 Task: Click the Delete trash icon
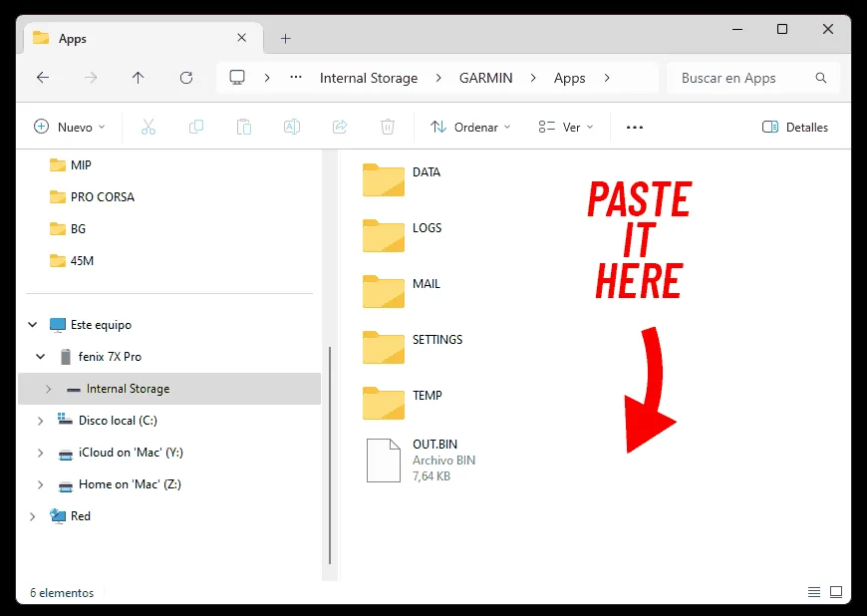pos(388,127)
